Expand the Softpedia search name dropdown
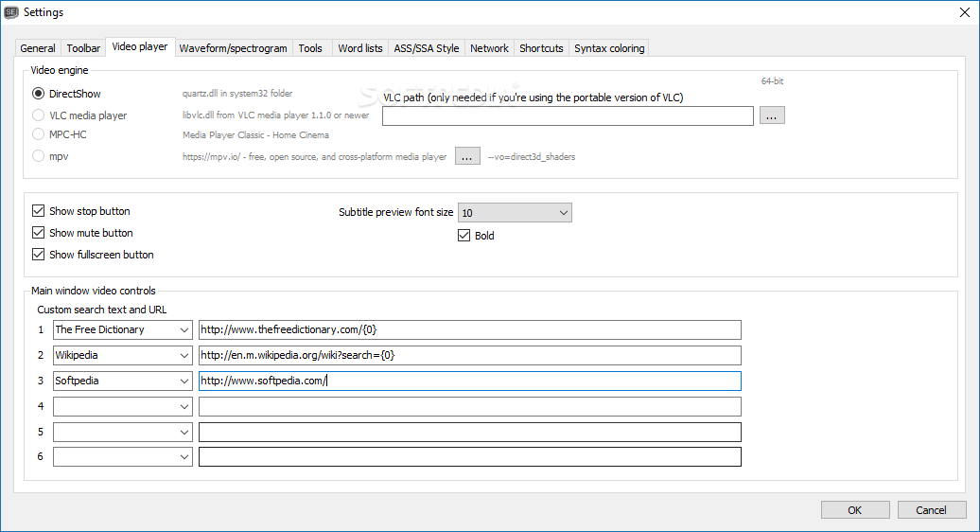The height and width of the screenshot is (532, 980). 184,381
